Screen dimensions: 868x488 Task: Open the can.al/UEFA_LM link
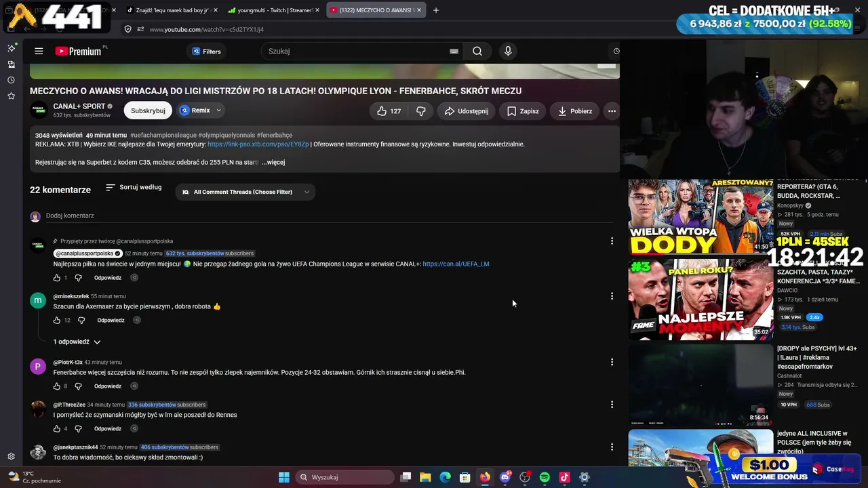(x=456, y=264)
